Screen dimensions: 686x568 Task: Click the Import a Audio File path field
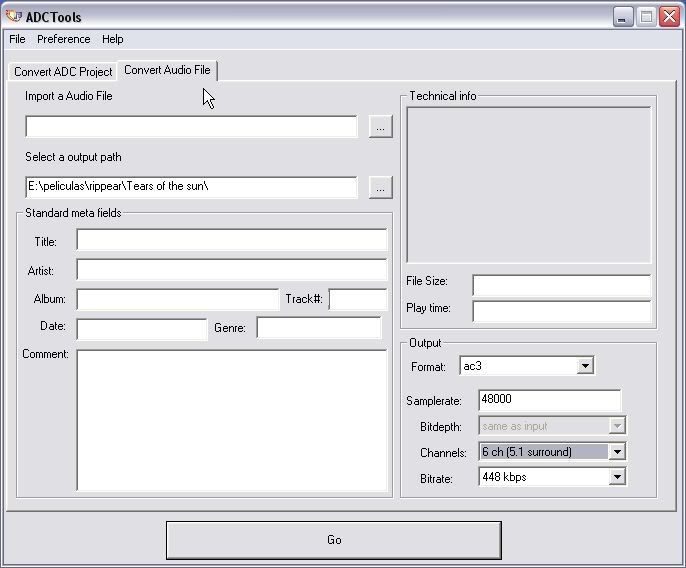pos(191,127)
